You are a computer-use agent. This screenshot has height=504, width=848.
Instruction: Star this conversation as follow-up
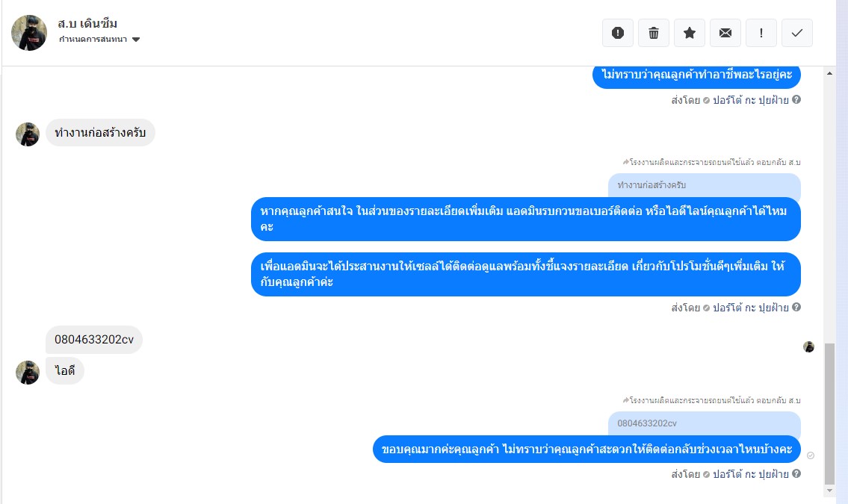(689, 33)
